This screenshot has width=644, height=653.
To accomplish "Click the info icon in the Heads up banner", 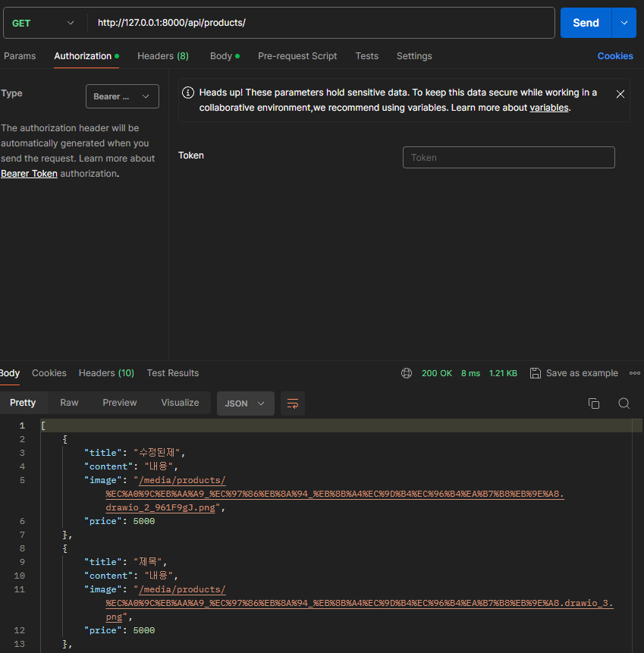I will [x=188, y=93].
